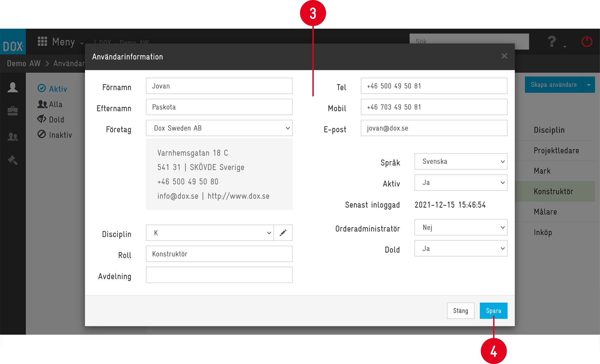Select the Inköp row in background list
Viewport: 600px width, 364px height.
pos(555,232)
